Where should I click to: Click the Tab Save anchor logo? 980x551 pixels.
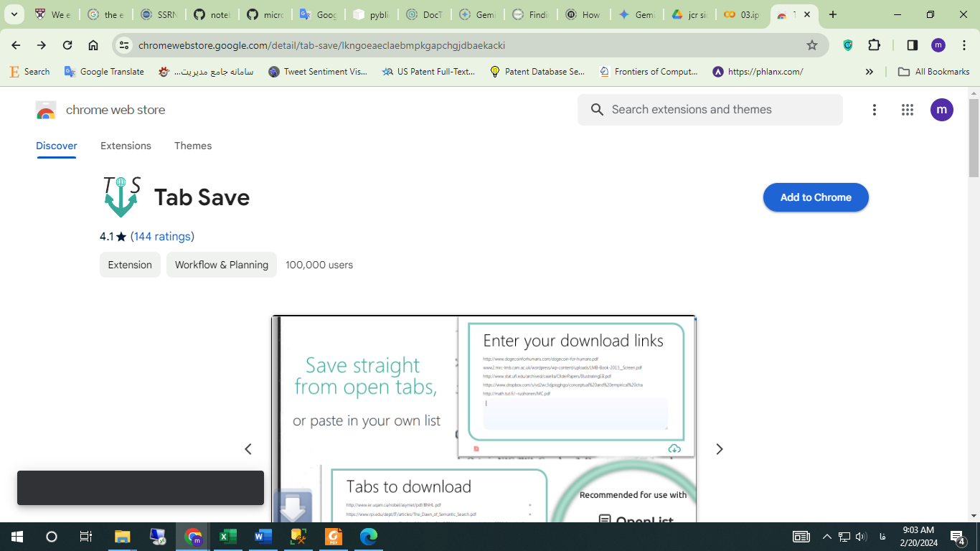121,197
